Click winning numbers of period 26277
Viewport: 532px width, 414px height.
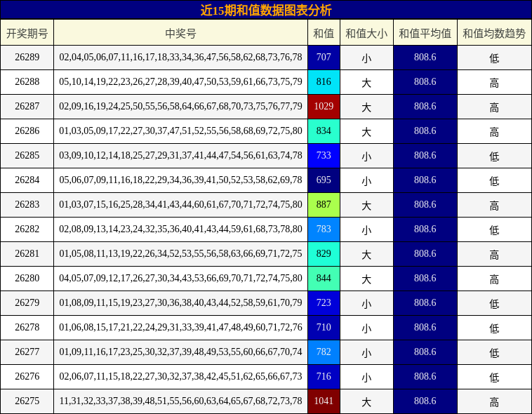click(x=180, y=352)
